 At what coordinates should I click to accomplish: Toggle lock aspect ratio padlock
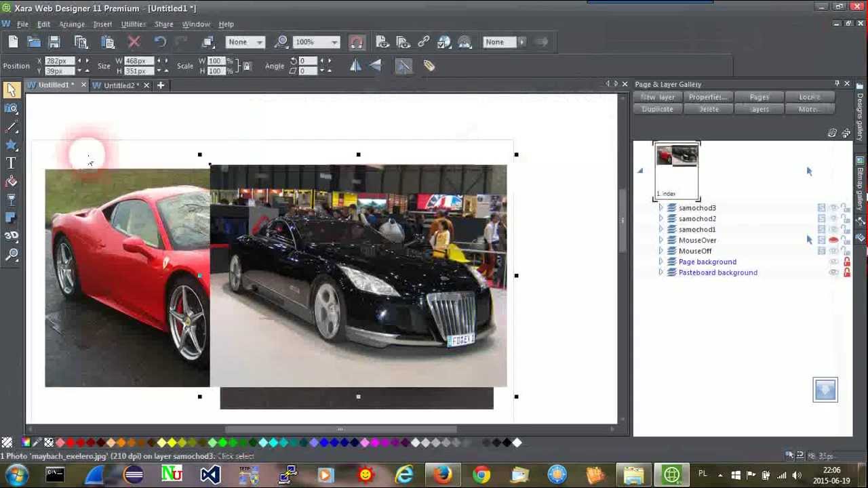pyautogui.click(x=247, y=66)
